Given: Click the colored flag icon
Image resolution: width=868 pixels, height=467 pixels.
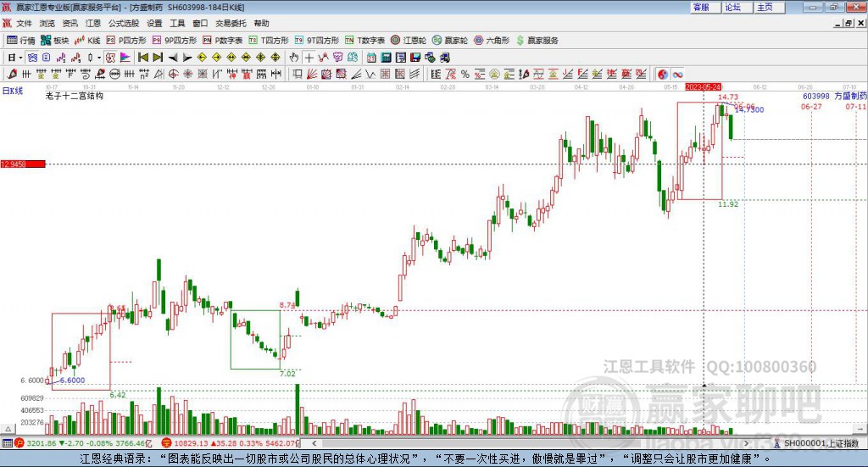Looking at the screenshot, I should 125,58.
